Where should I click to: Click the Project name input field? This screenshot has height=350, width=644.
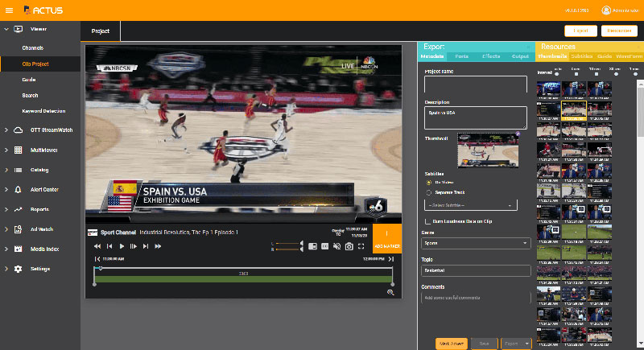click(x=475, y=84)
